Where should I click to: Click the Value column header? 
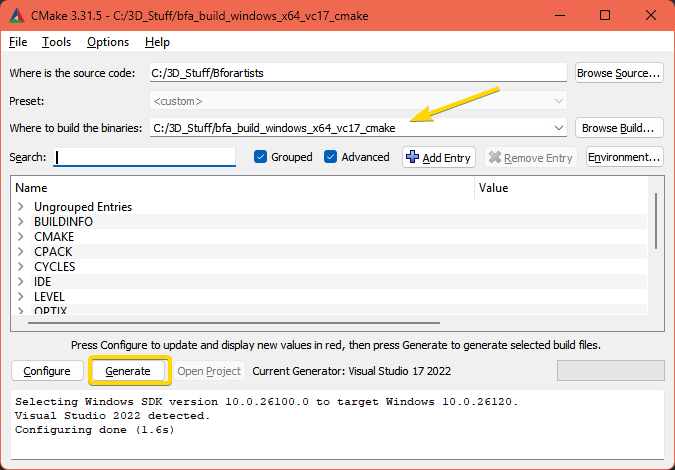(561, 188)
